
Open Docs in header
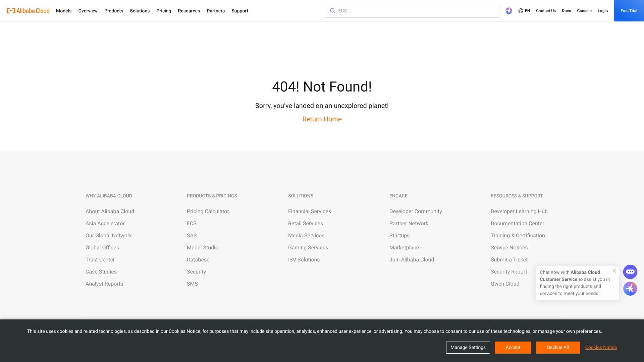pyautogui.click(x=566, y=11)
